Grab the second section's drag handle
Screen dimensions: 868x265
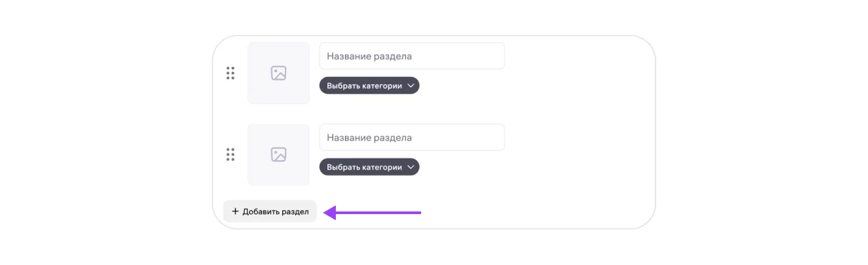coord(231,155)
